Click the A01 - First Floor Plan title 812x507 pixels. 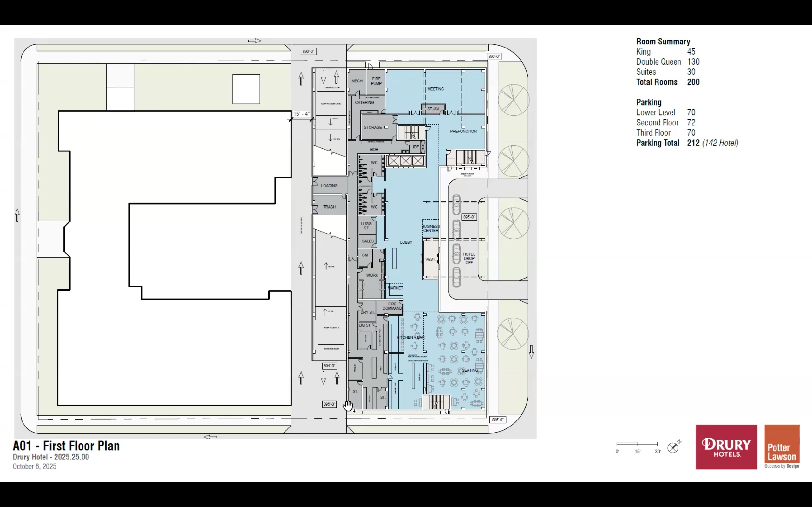tap(66, 446)
